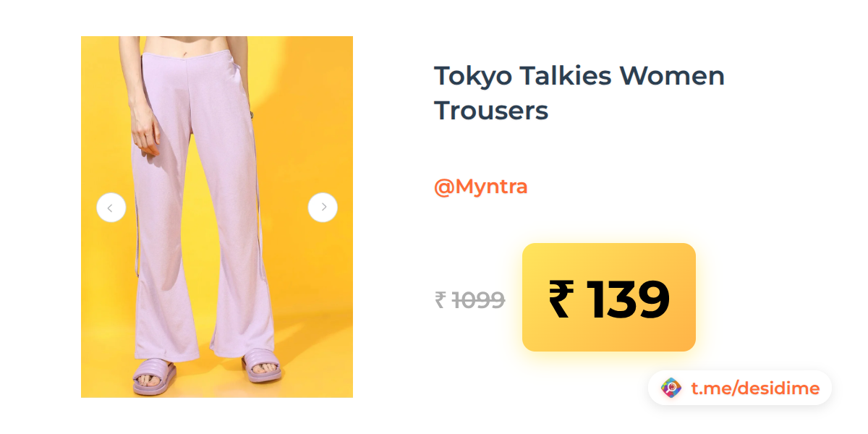Image resolution: width=868 pixels, height=434 pixels.
Task: Click the white pill badge around desidime link
Action: pos(740,388)
